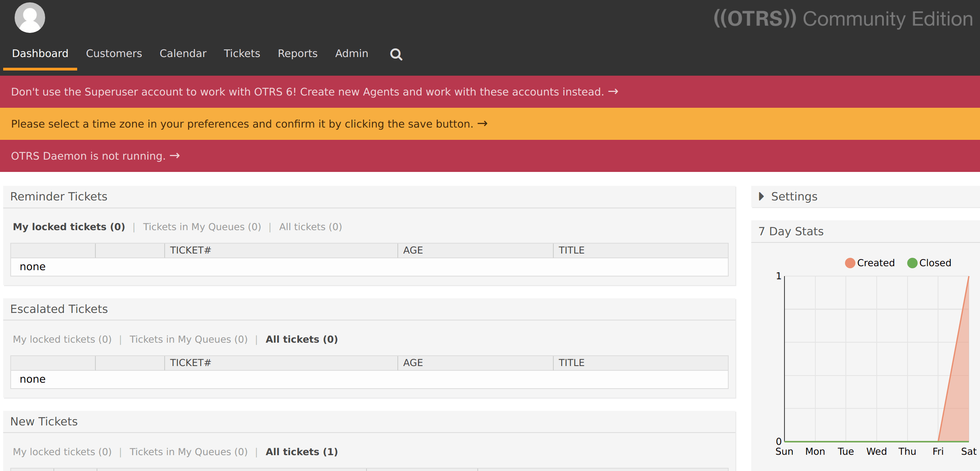Sort Escalated Tickets by TITLE column
The height and width of the screenshot is (471, 980).
click(641, 363)
